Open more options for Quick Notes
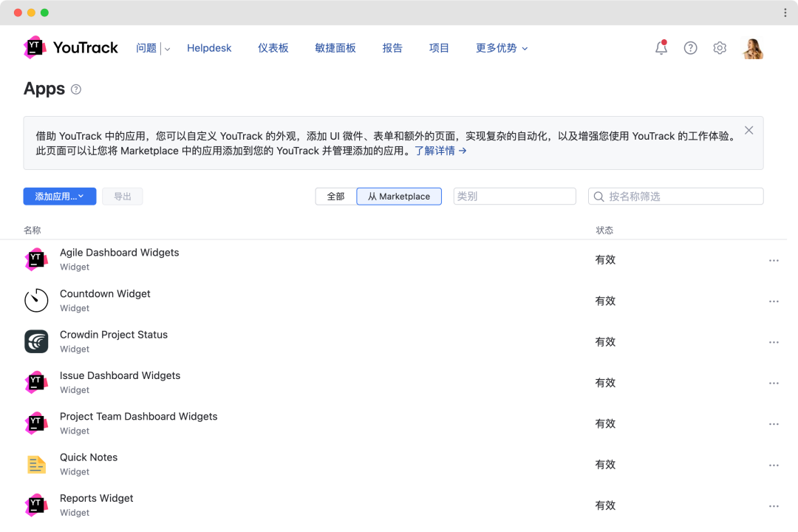The width and height of the screenshot is (798, 532). pyautogui.click(x=774, y=465)
